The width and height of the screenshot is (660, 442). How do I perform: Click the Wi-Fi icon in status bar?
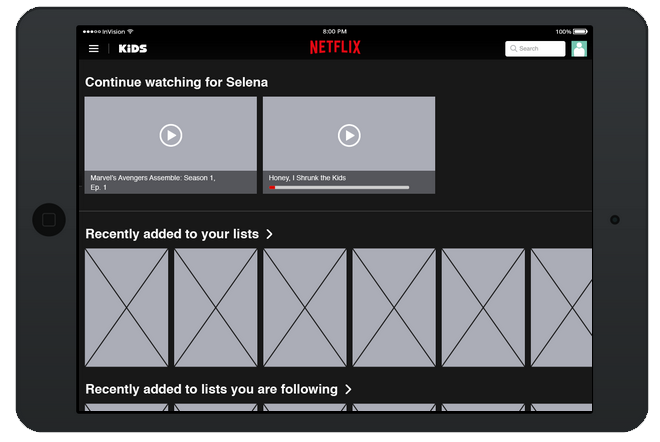click(130, 32)
